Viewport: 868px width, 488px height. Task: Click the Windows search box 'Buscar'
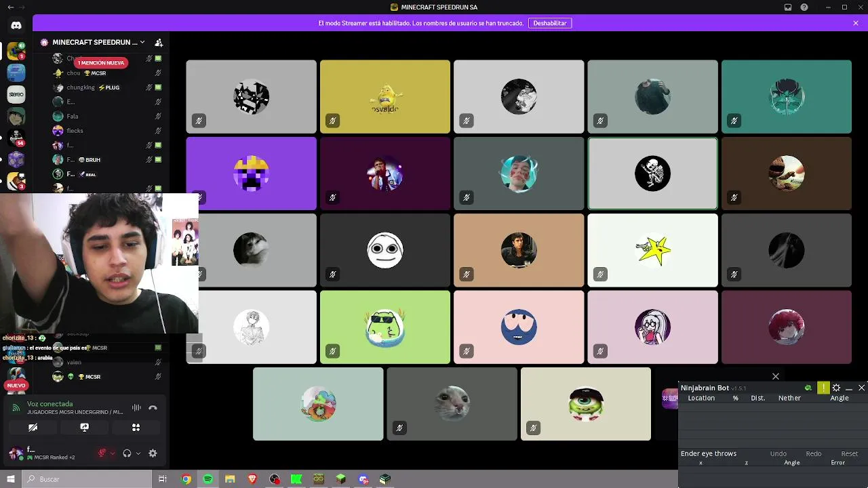pos(88,479)
